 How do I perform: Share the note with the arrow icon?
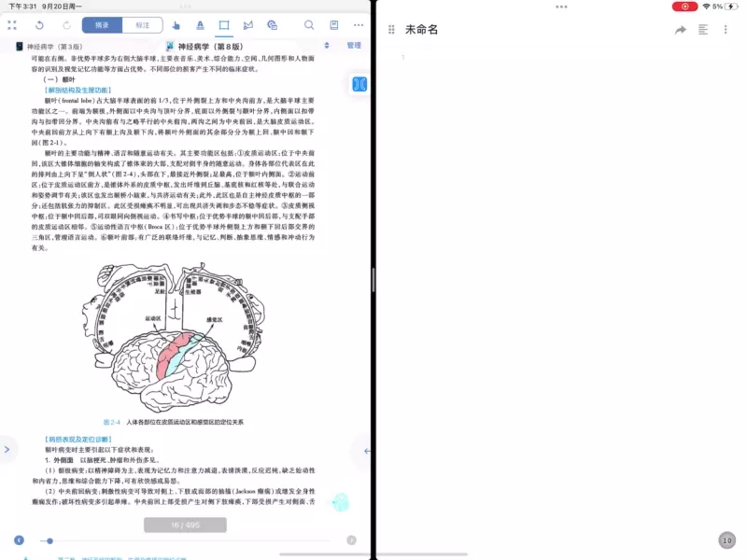[x=681, y=30]
